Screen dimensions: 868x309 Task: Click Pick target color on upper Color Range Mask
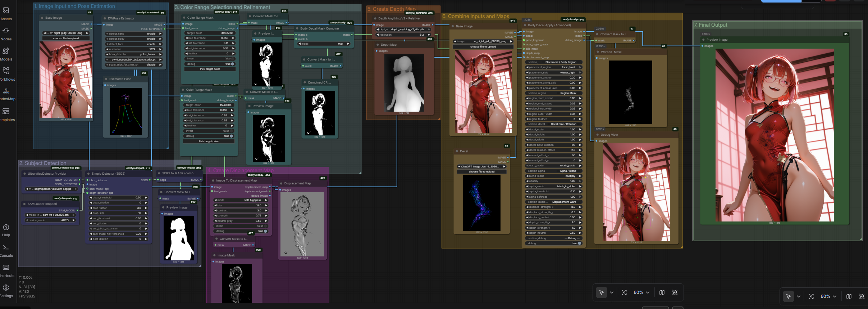pyautogui.click(x=210, y=69)
